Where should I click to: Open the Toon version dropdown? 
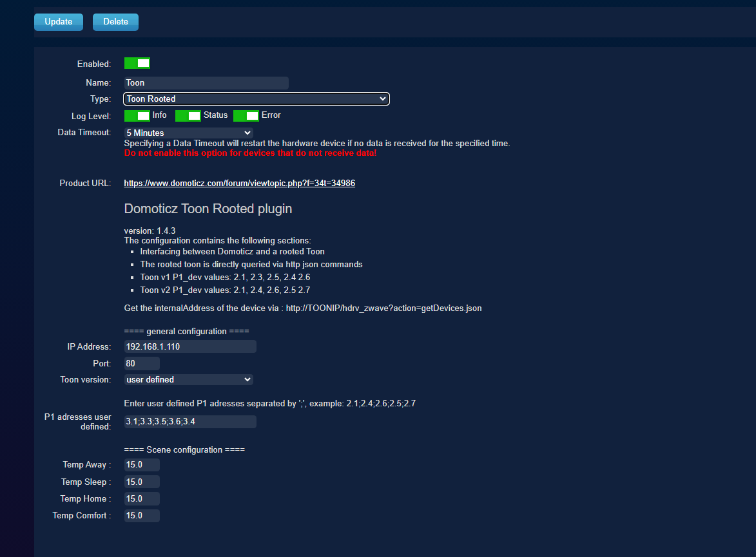point(189,380)
